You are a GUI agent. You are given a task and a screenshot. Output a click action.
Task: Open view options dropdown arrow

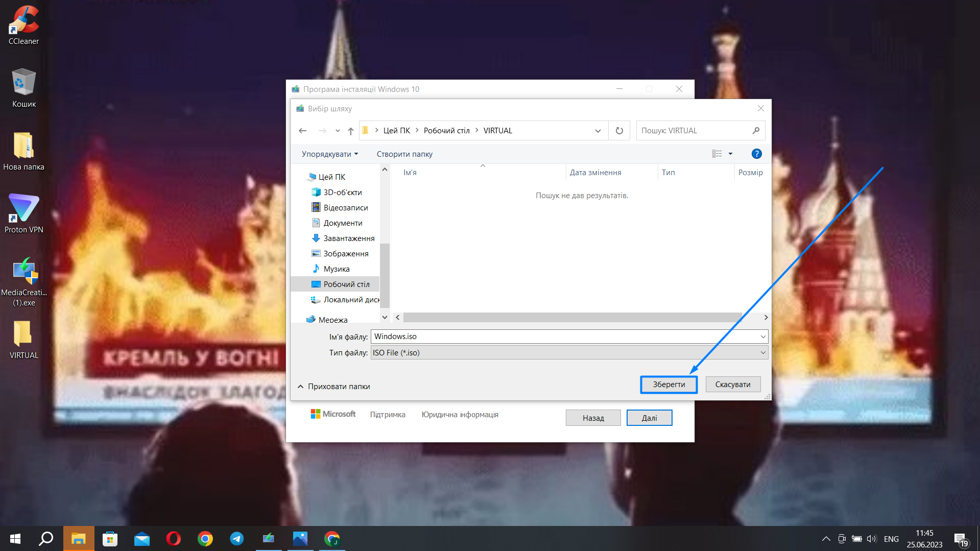pos(730,154)
